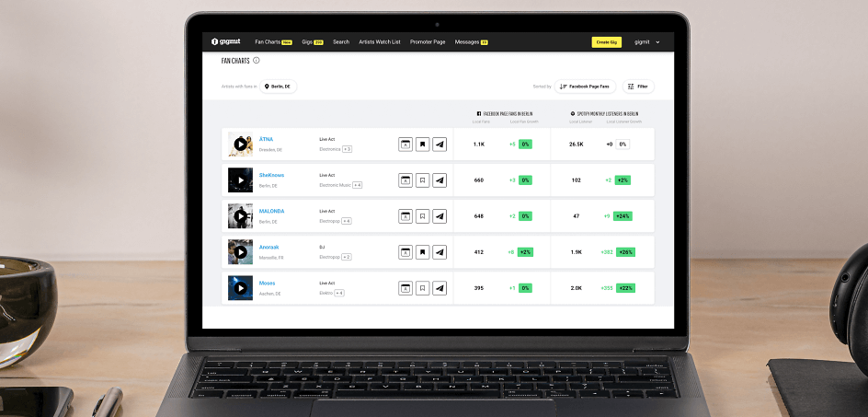This screenshot has width=868, height=417.
Task: Open the Berlin, DE location selector
Action: point(277,87)
